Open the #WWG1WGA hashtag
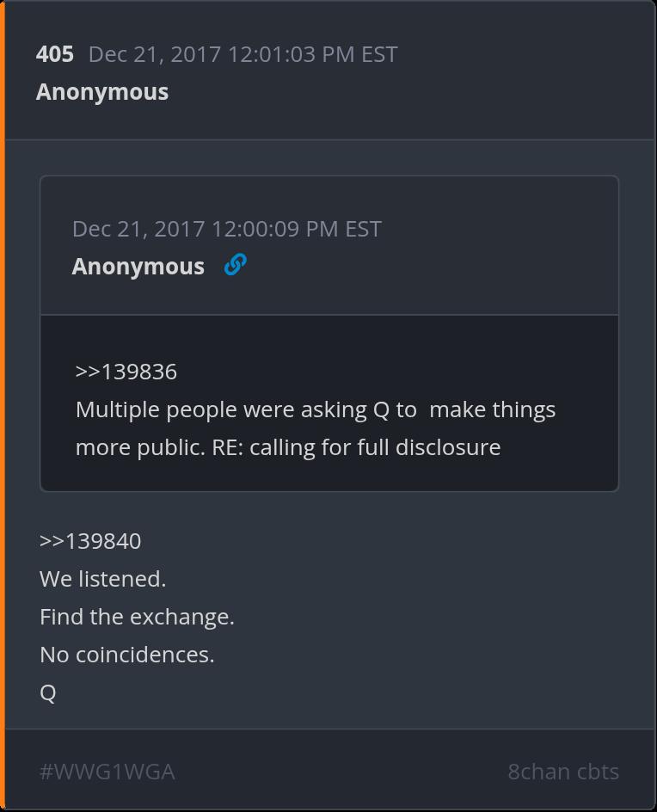Viewport: 657px width, 812px height. (x=107, y=772)
